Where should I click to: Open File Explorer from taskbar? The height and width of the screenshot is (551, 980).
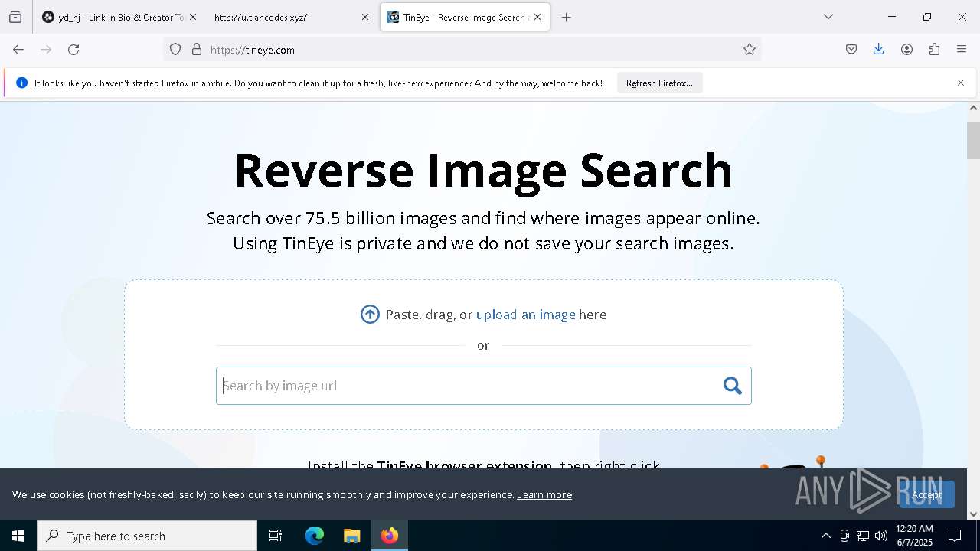[351, 536]
